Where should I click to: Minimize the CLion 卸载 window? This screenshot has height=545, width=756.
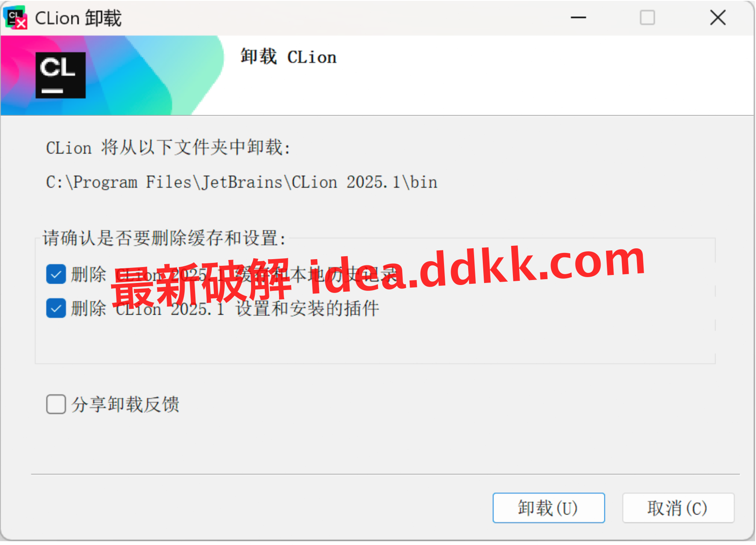click(578, 18)
